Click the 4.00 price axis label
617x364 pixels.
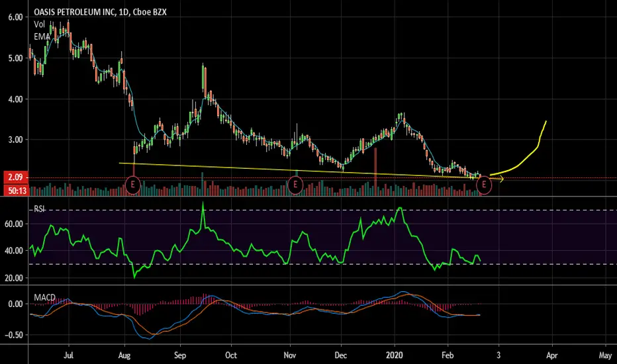15,99
